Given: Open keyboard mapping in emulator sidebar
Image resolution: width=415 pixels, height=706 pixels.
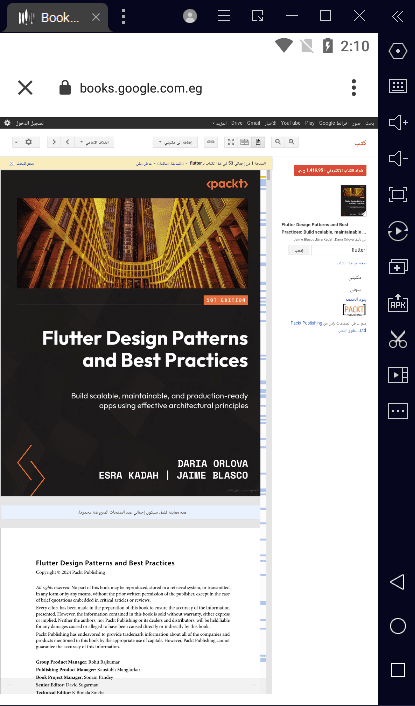Looking at the screenshot, I should [398, 86].
